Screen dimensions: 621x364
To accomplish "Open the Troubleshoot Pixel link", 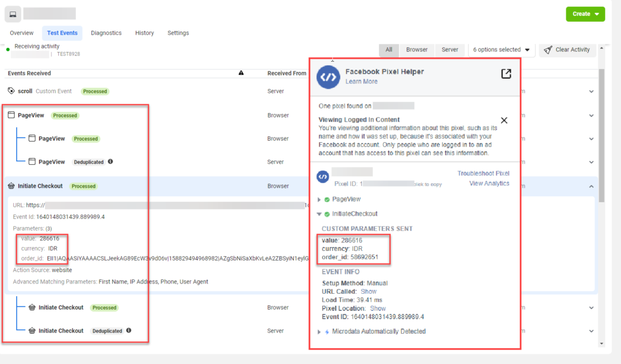I will (483, 173).
